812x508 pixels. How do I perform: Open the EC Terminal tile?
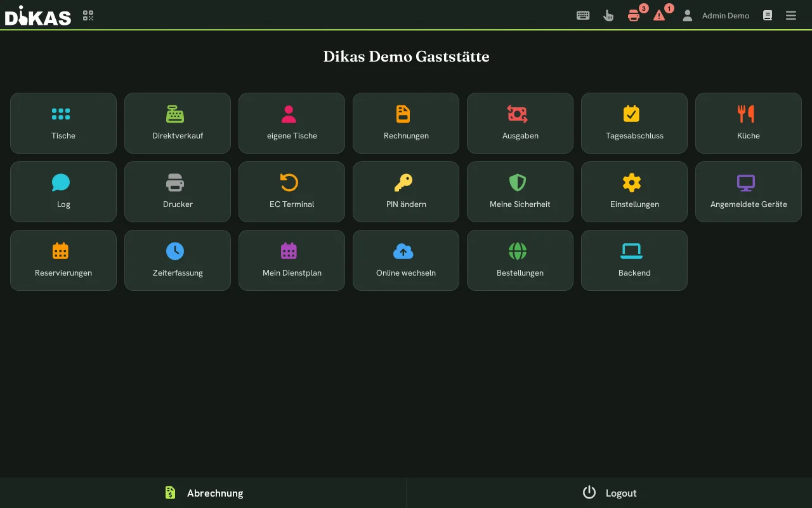coord(292,192)
